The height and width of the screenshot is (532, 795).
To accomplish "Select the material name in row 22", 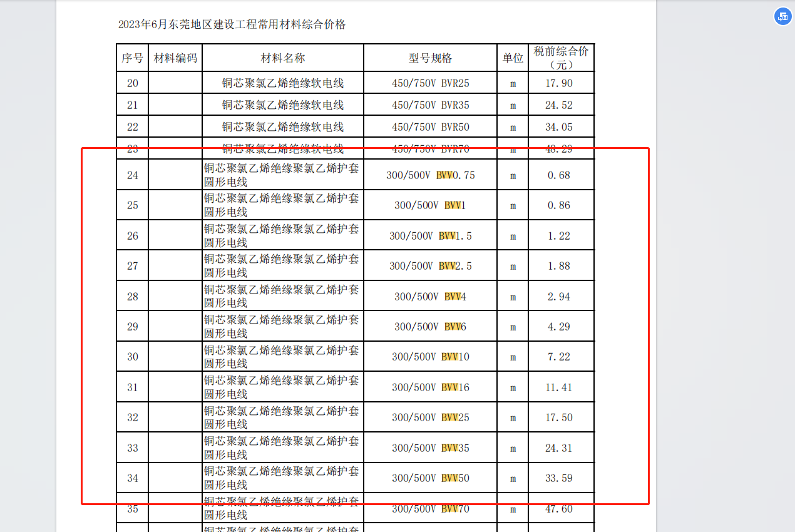I will click(x=283, y=127).
